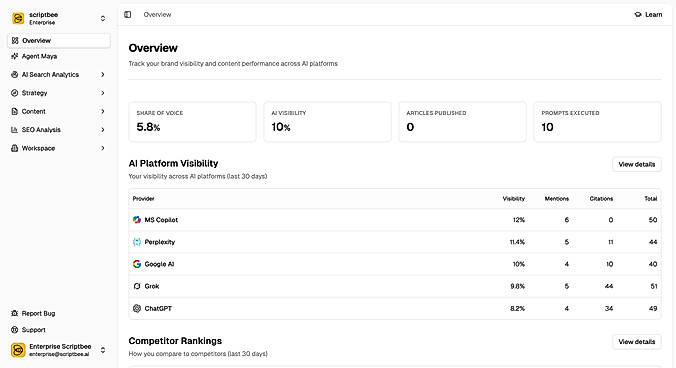This screenshot has height=368, width=676.
Task: Expand the Content chevron
Action: point(103,111)
